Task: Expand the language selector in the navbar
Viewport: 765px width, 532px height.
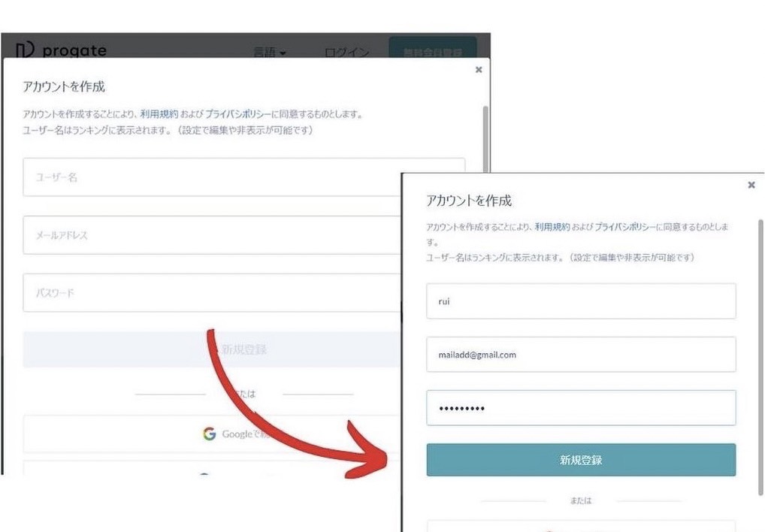Action: pos(269,53)
